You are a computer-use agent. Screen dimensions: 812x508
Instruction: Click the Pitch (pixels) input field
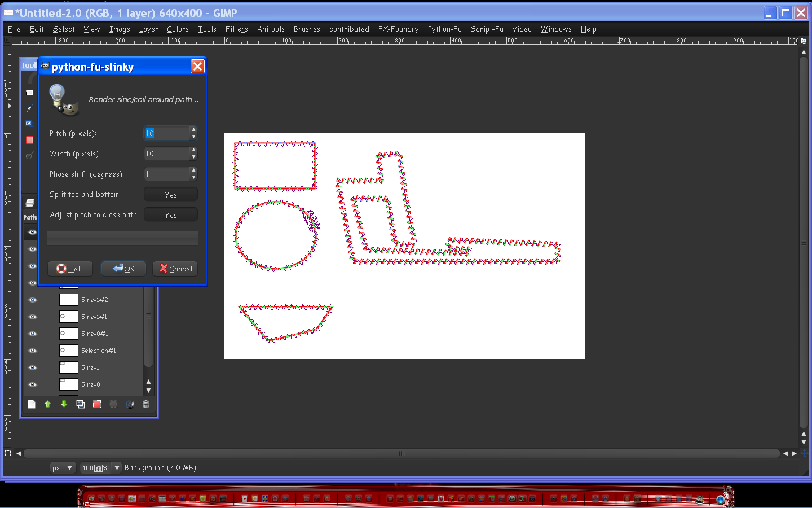167,133
